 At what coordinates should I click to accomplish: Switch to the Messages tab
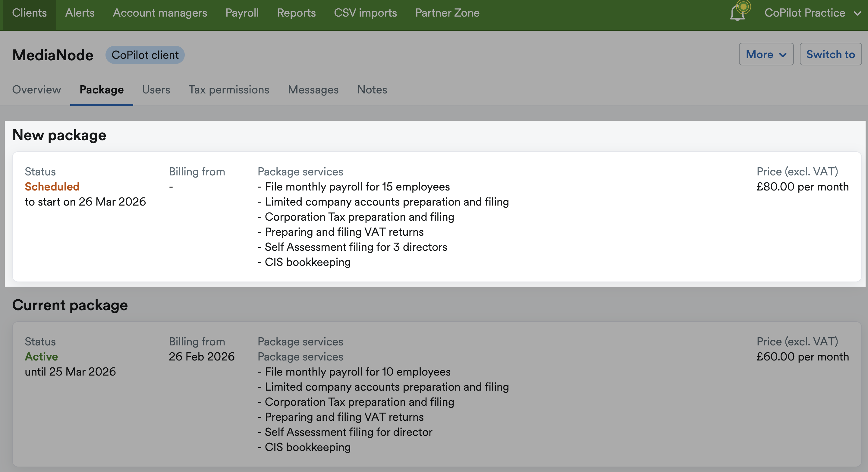[x=313, y=90]
